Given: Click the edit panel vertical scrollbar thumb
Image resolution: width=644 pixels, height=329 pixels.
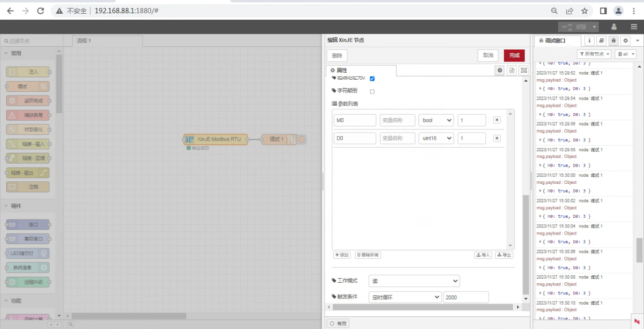Looking at the screenshot, I should point(526,244).
